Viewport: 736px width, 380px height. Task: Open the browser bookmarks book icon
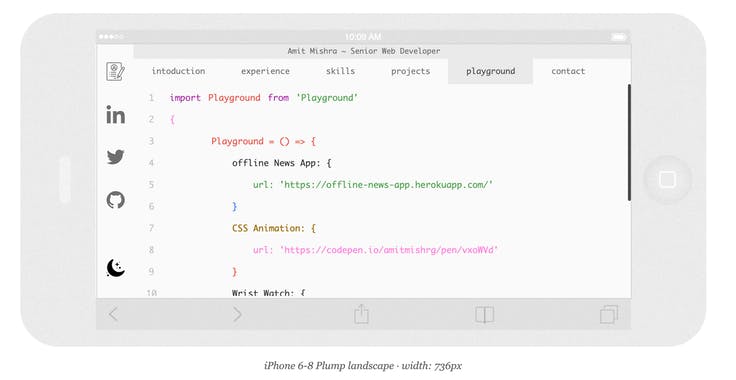(484, 314)
